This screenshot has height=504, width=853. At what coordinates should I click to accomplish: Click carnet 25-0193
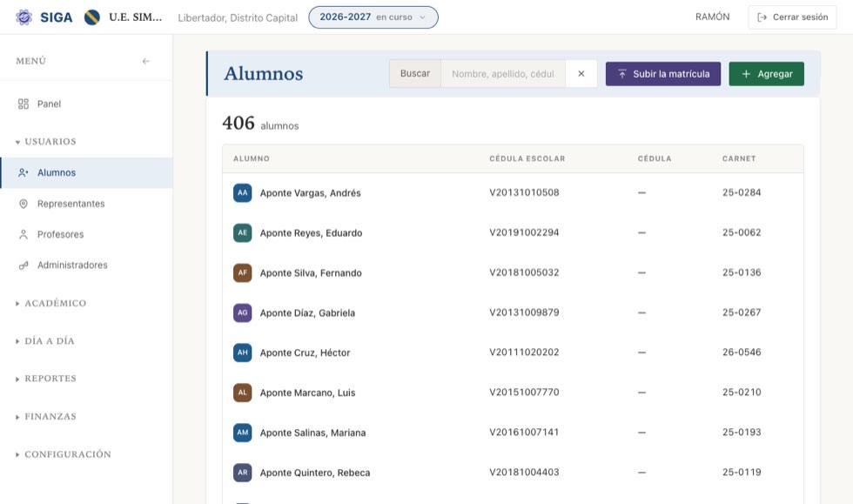click(x=742, y=432)
